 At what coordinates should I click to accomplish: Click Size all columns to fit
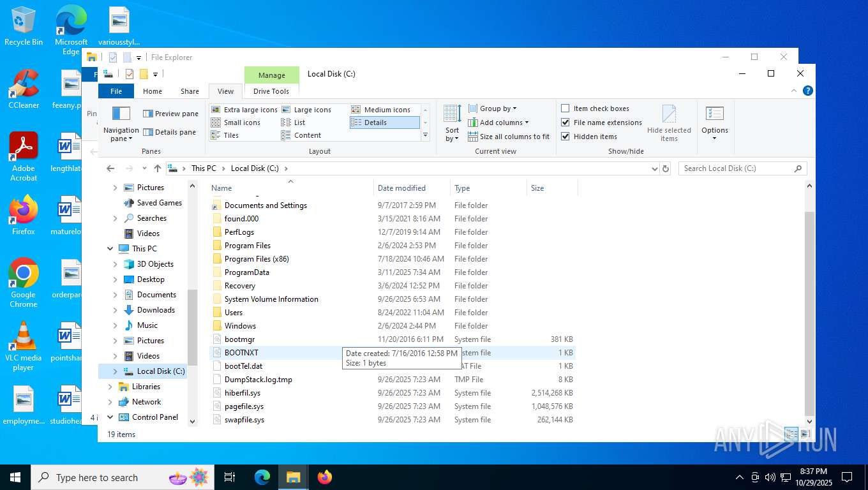click(x=509, y=137)
